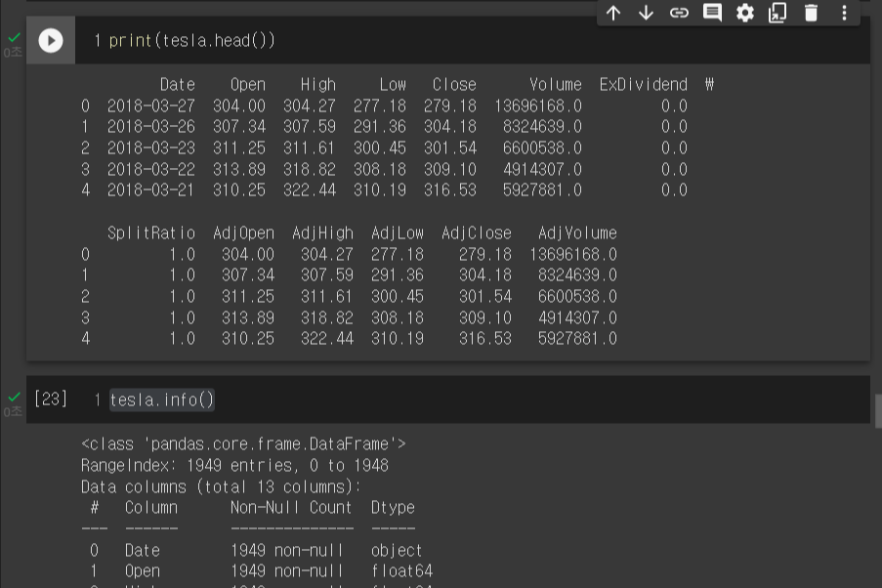Click AdjClose value 316.53
The height and width of the screenshot is (588, 882).
[484, 339]
